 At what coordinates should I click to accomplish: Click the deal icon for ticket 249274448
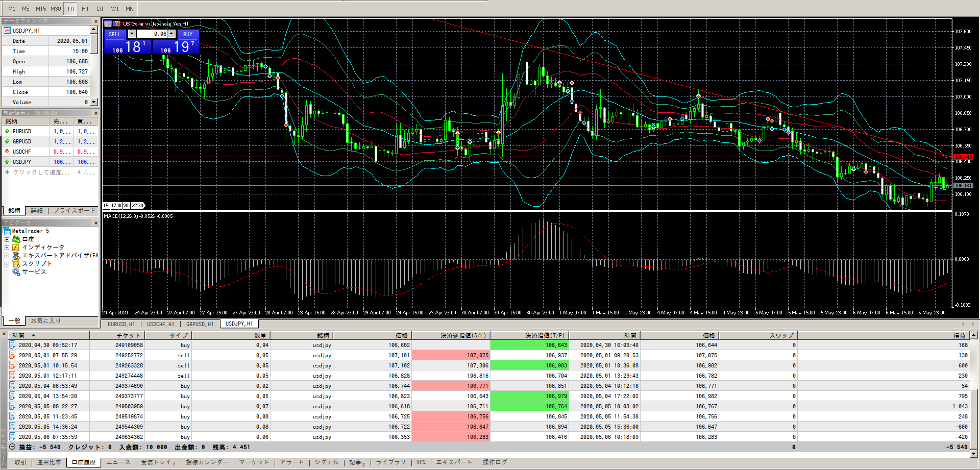pos(12,376)
